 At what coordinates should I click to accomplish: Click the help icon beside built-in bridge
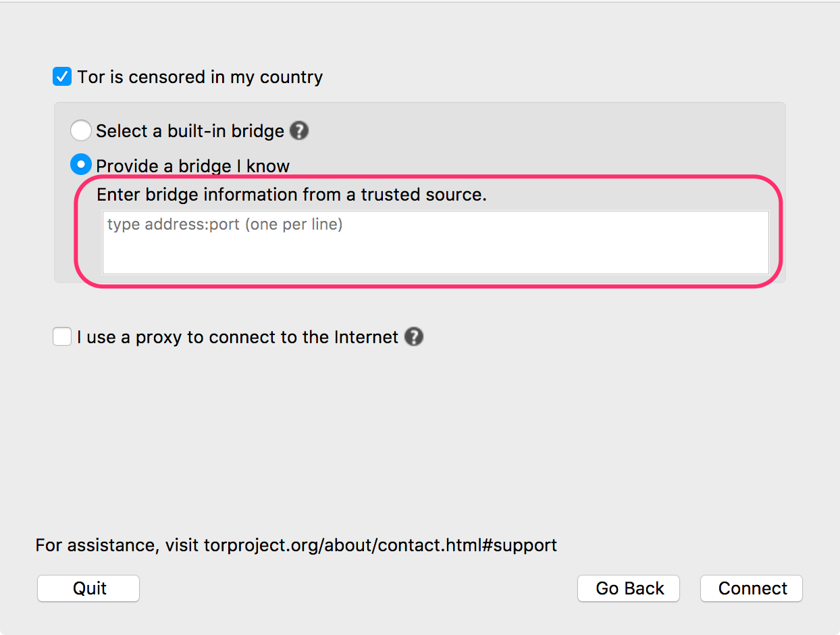(x=299, y=130)
